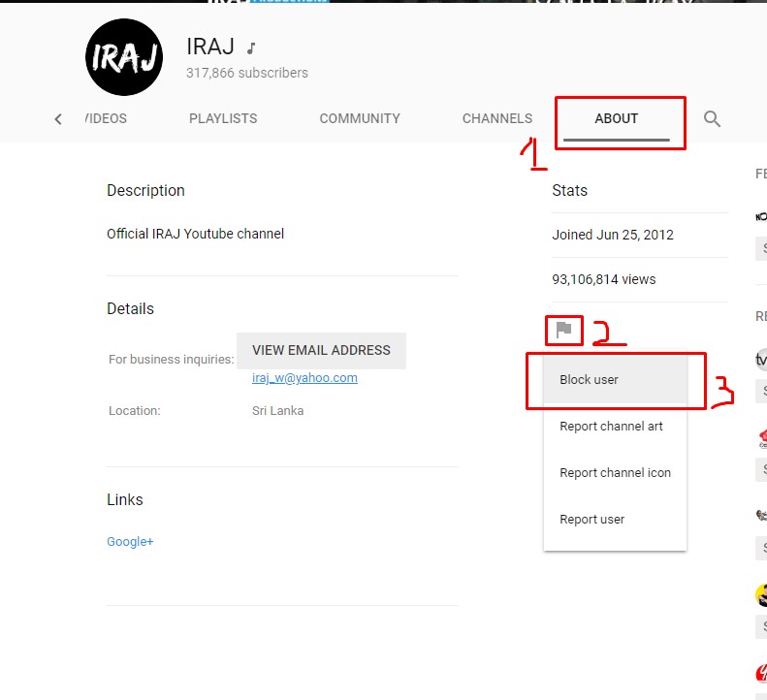767x700 pixels.
Task: Click the Details heading
Action: [130, 308]
